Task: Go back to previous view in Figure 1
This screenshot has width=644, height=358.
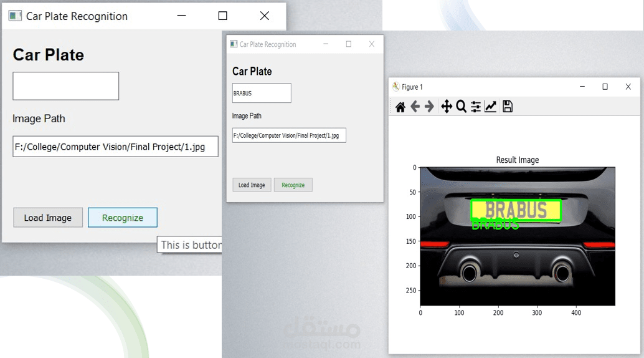Action: pyautogui.click(x=415, y=107)
